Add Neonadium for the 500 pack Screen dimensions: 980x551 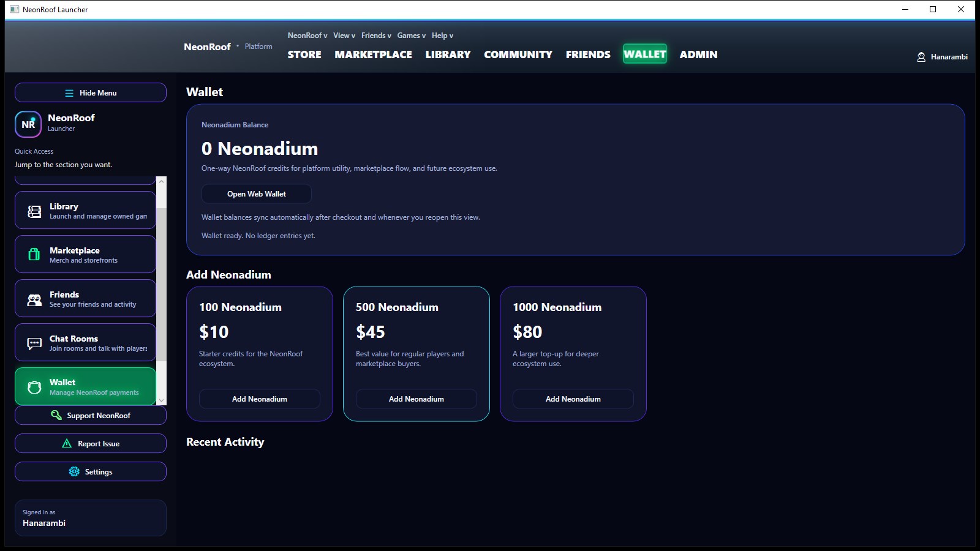click(x=417, y=399)
